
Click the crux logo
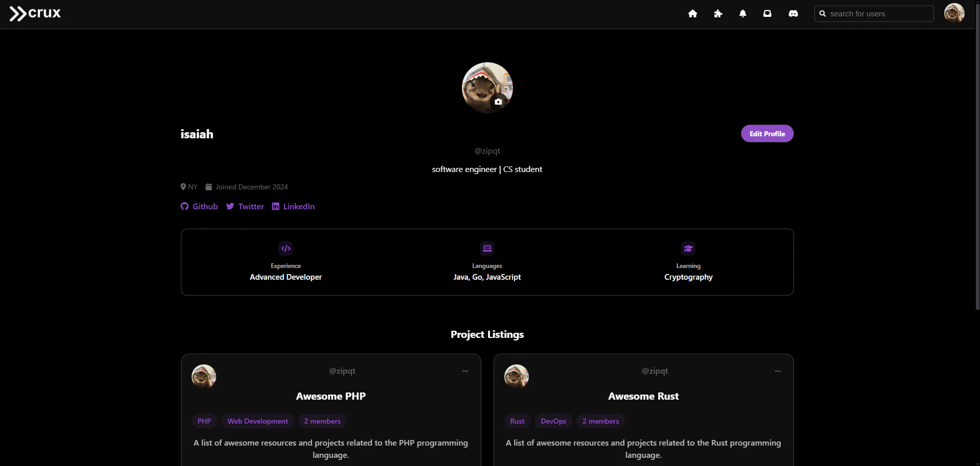point(35,13)
